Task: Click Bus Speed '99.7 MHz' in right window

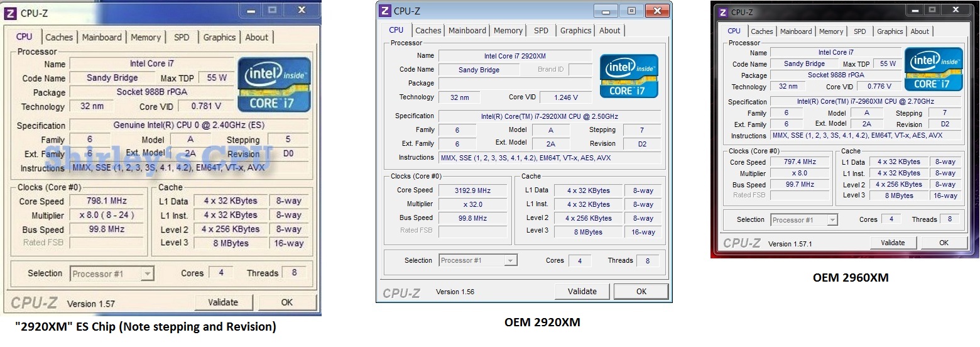Action: [800, 184]
